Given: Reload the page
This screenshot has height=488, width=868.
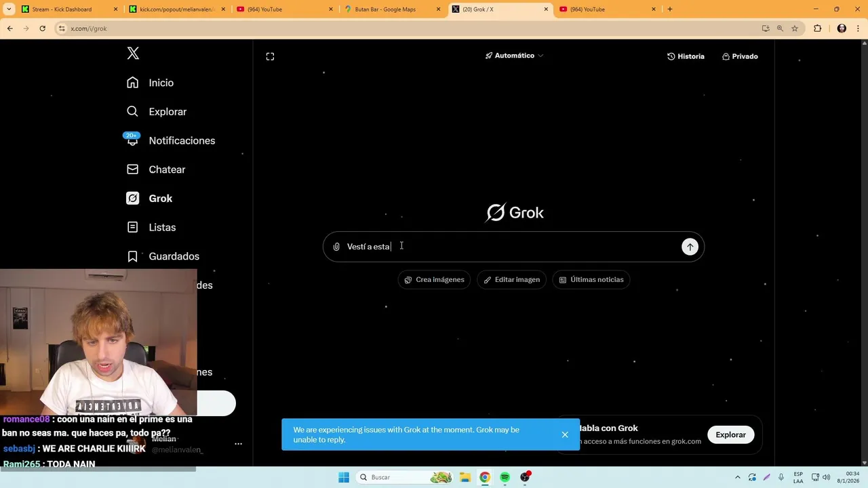Looking at the screenshot, I should coord(42,28).
